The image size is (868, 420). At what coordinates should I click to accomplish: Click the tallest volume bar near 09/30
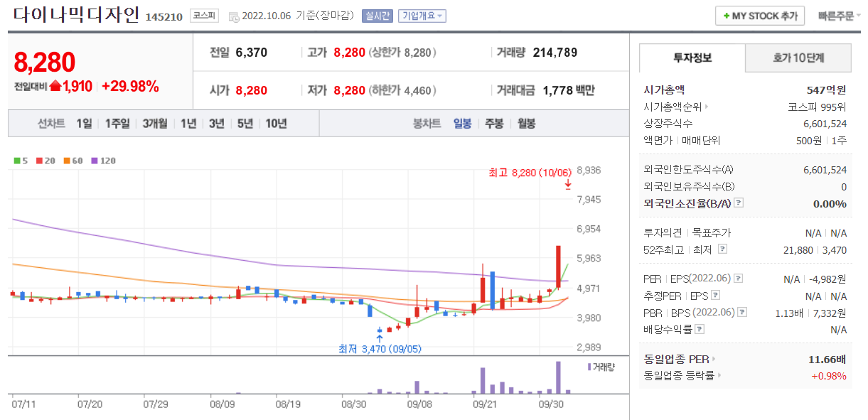(558, 377)
